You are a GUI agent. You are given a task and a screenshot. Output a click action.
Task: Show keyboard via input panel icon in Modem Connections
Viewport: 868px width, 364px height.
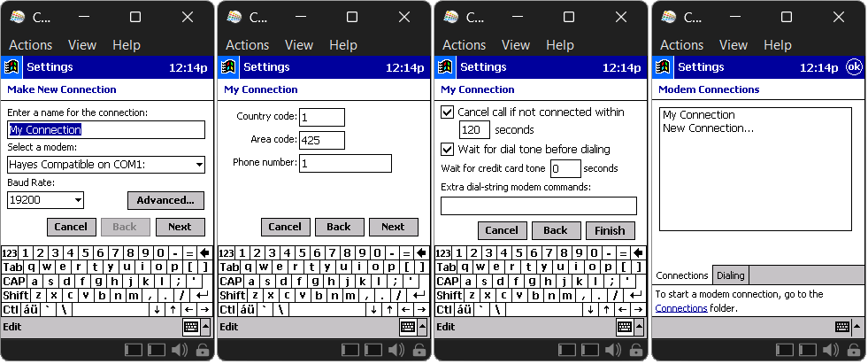click(842, 326)
